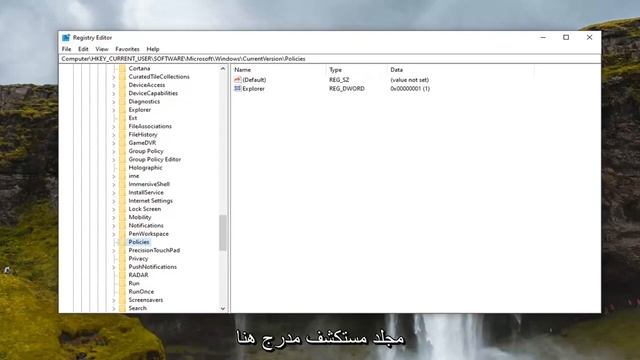Expand the FileAssociations key
The image size is (640, 360).
pos(114,126)
